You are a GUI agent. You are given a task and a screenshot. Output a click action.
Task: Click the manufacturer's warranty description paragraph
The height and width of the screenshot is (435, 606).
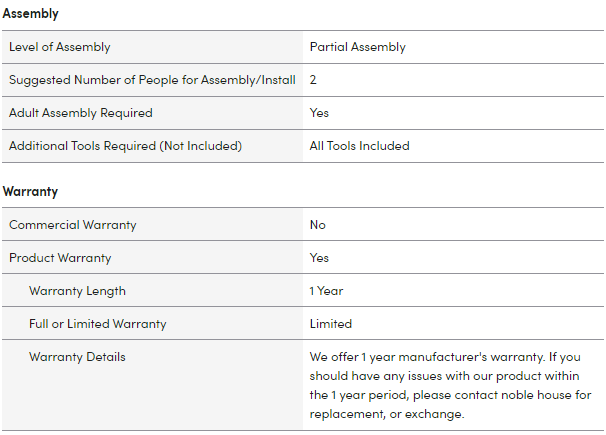point(450,386)
